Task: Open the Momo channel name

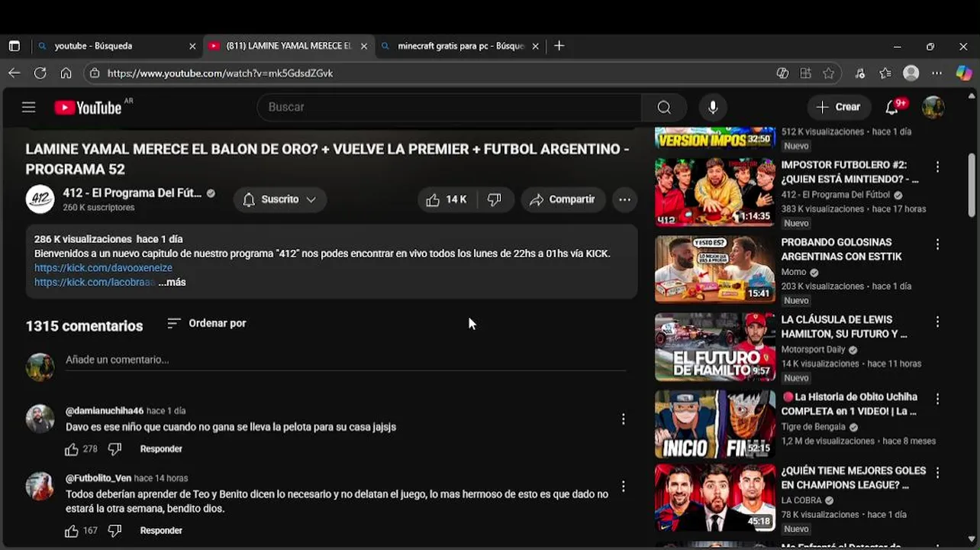Action: tap(794, 272)
